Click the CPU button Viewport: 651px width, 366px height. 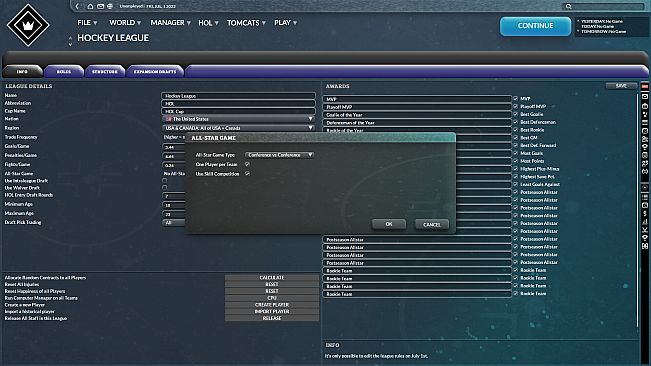click(x=272, y=298)
